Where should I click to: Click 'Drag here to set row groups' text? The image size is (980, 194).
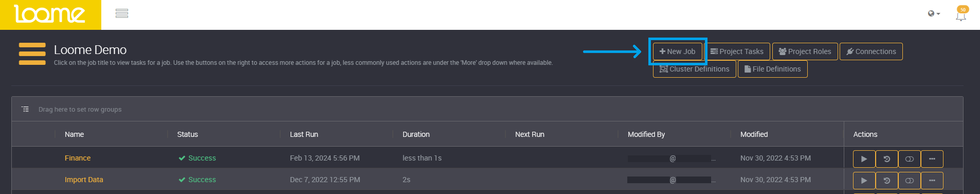pos(80,109)
